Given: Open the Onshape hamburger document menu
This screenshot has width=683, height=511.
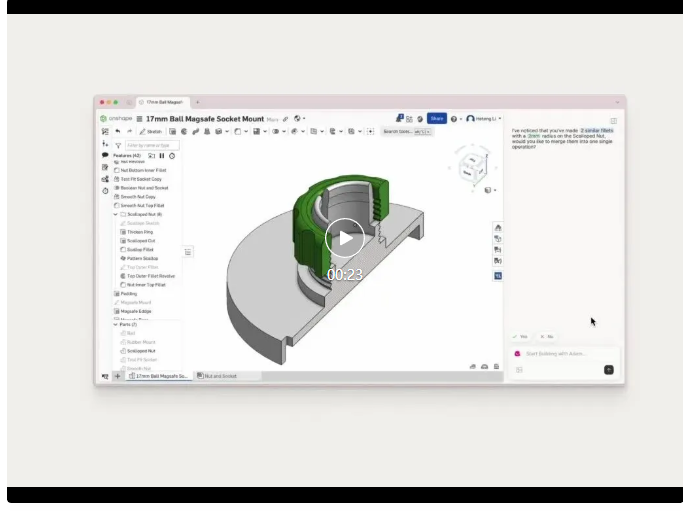Looking at the screenshot, I should coord(139,119).
